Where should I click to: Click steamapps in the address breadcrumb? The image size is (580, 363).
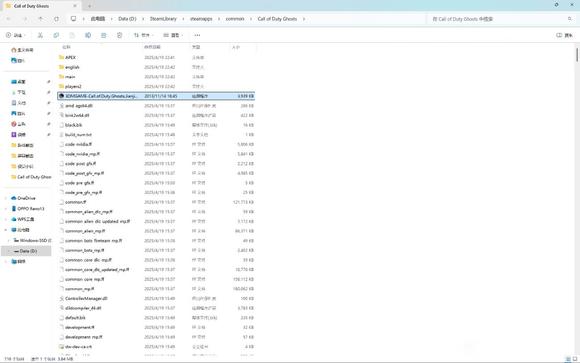pos(201,19)
